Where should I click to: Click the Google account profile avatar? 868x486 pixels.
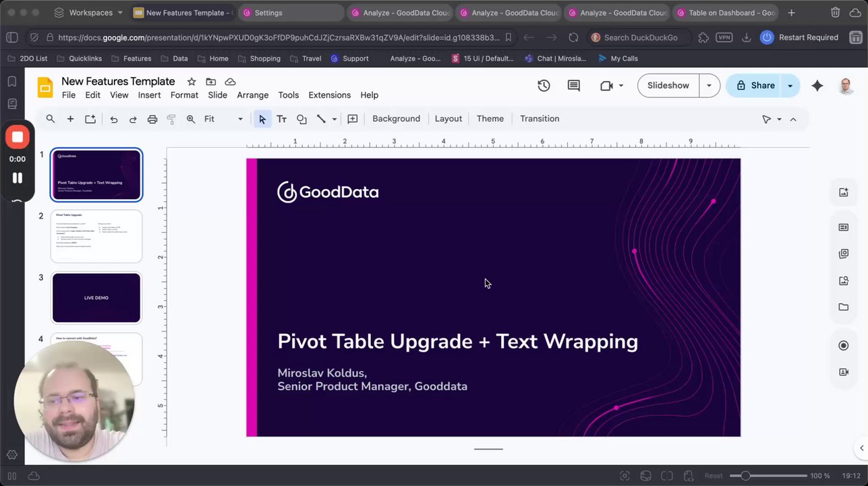(846, 86)
